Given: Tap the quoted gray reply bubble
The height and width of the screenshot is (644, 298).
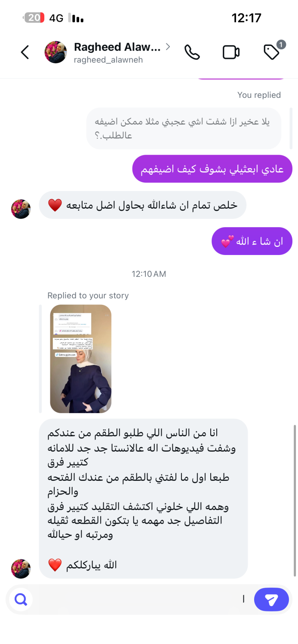Looking at the screenshot, I should click(x=184, y=128).
